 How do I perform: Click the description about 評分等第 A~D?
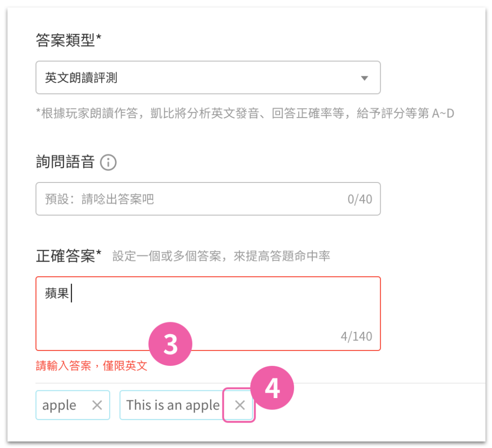tap(245, 113)
